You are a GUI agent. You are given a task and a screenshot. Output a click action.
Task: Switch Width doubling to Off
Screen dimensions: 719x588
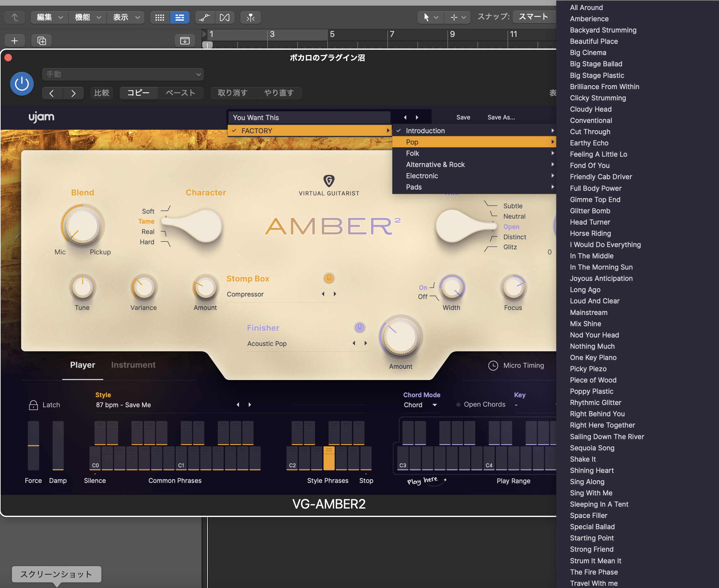click(x=422, y=297)
